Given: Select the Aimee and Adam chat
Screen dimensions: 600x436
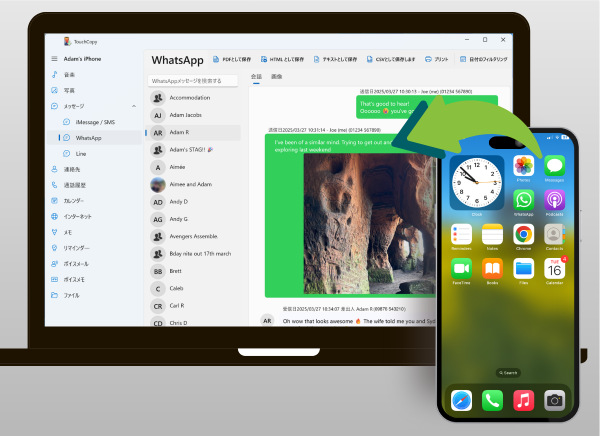Looking at the screenshot, I should [x=193, y=185].
